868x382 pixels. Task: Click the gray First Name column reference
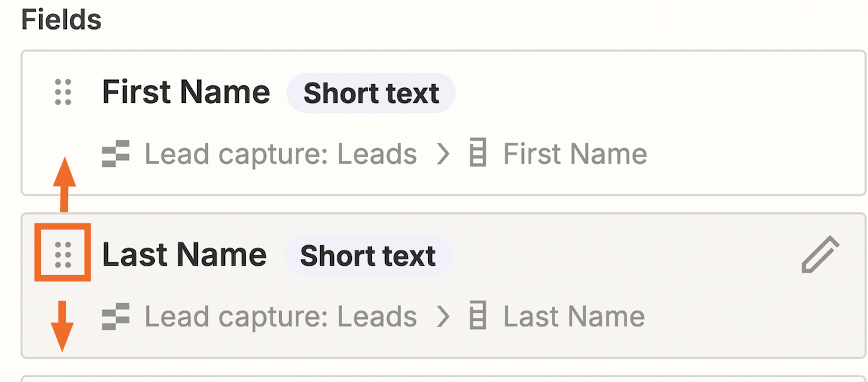(575, 155)
